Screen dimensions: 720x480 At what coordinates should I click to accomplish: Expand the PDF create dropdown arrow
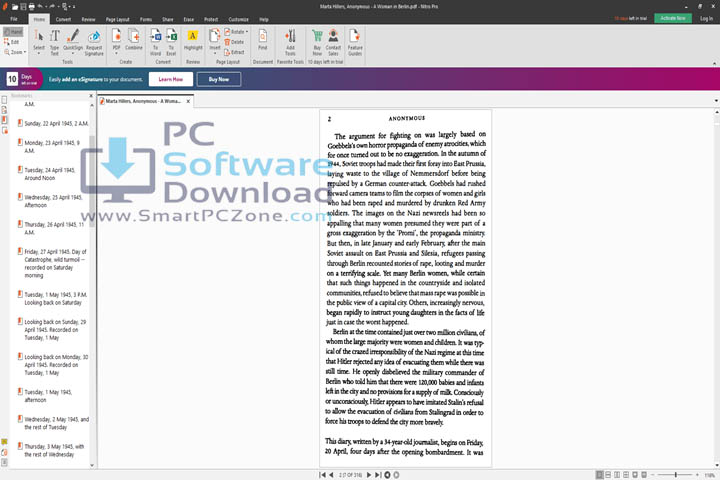point(117,54)
